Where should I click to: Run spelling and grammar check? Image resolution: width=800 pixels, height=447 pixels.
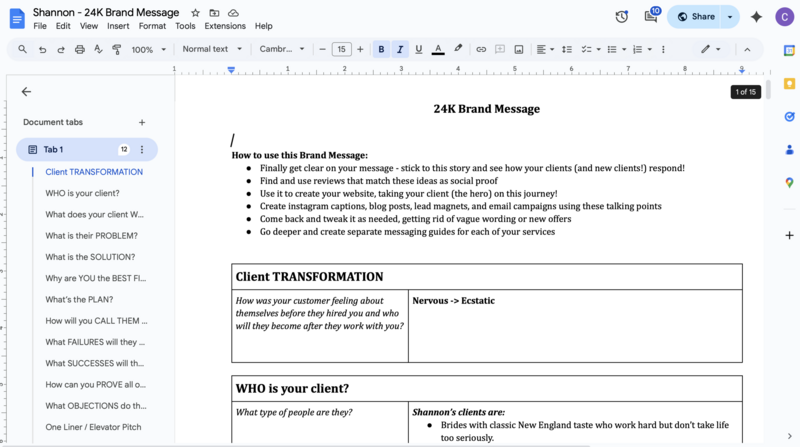tap(98, 49)
